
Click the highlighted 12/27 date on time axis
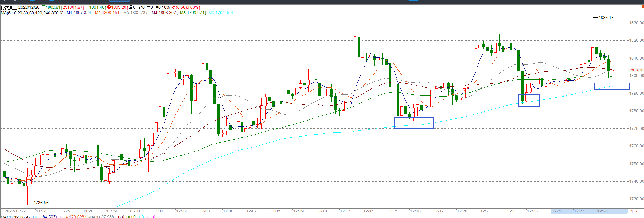(x=579, y=211)
